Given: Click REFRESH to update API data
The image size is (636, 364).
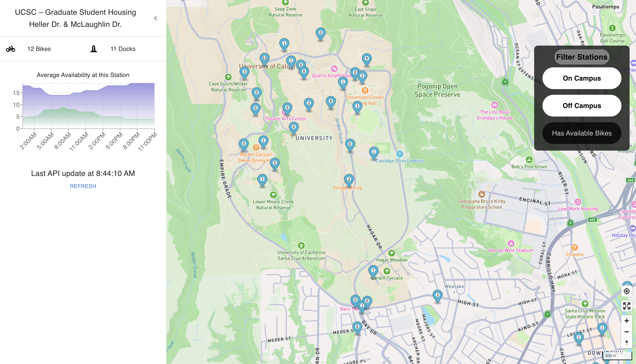Looking at the screenshot, I should click(83, 186).
